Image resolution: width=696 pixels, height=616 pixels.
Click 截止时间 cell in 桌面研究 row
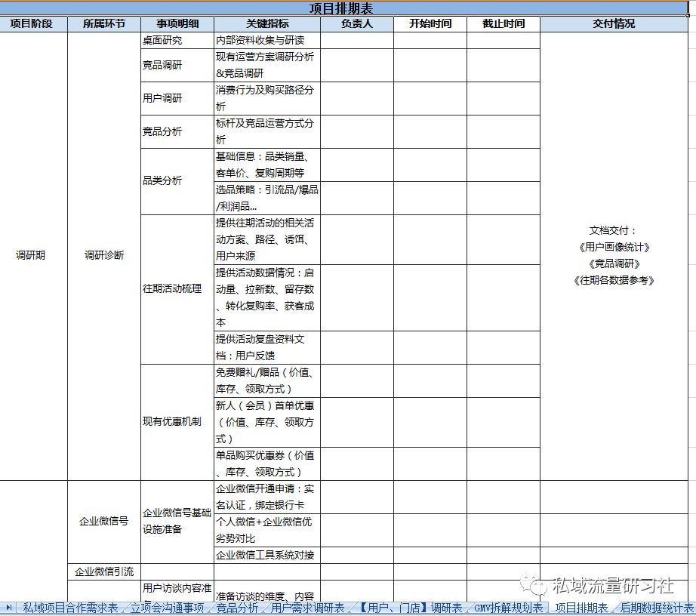(504, 40)
